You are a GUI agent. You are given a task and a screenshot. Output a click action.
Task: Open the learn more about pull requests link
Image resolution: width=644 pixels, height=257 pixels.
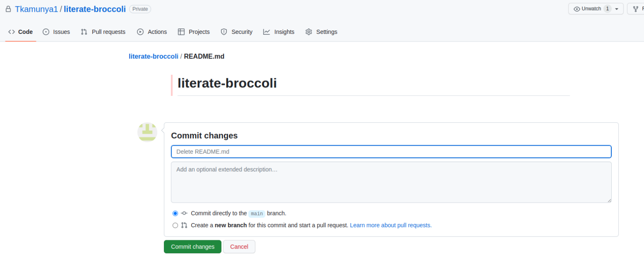(390, 225)
